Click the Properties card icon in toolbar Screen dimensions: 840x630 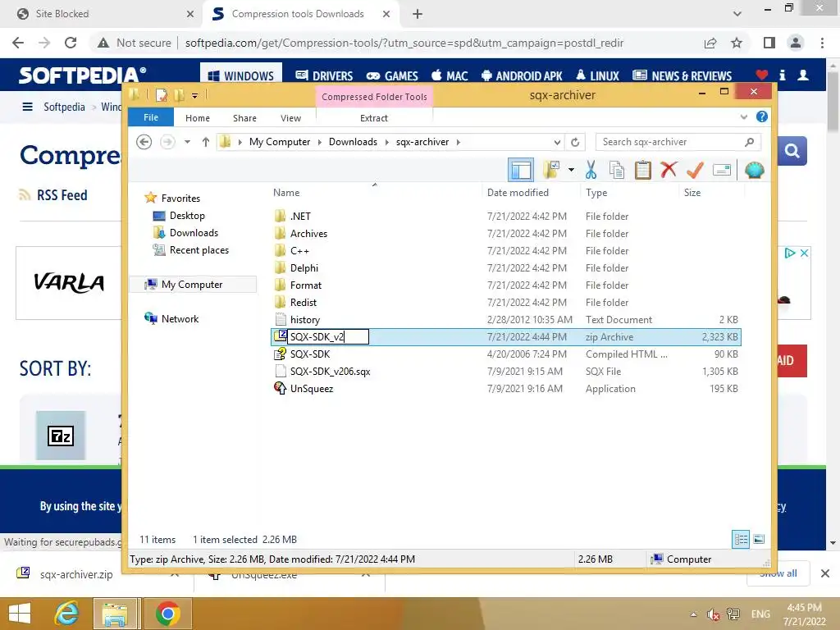coord(722,171)
